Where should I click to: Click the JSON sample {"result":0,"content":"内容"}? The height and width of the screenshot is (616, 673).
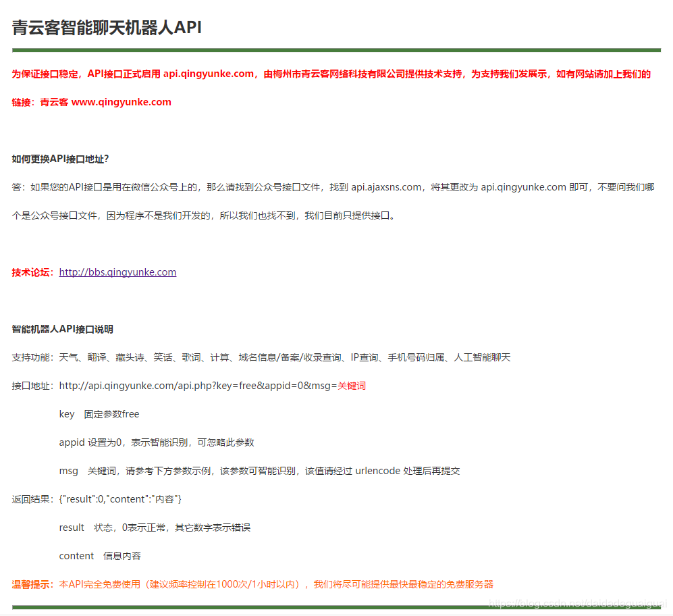coord(121,499)
